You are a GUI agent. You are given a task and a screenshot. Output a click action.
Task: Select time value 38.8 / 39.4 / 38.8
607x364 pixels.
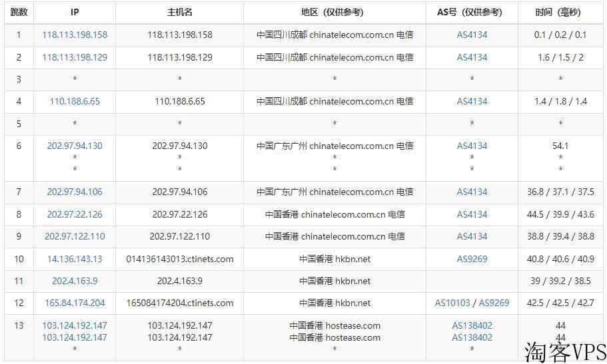[560, 236]
